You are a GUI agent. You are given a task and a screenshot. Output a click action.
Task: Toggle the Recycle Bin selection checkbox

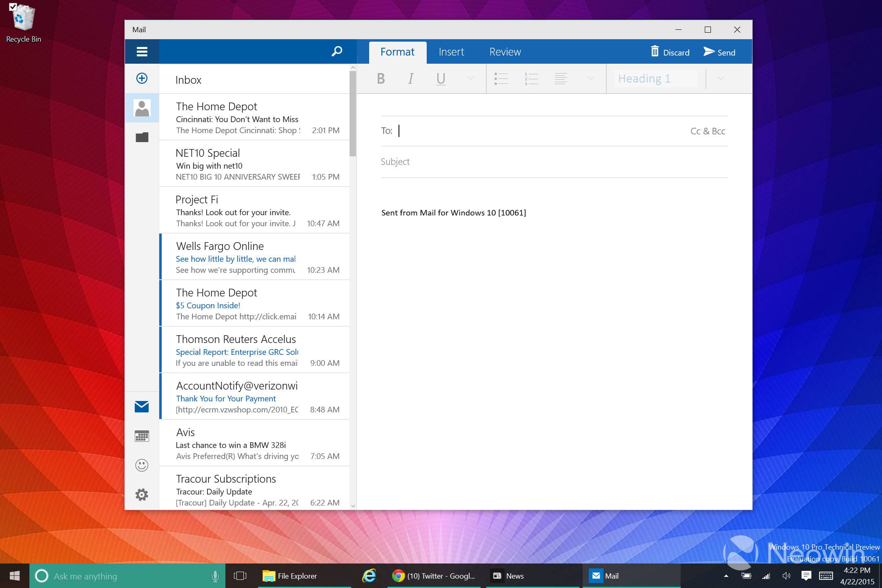pyautogui.click(x=13, y=7)
